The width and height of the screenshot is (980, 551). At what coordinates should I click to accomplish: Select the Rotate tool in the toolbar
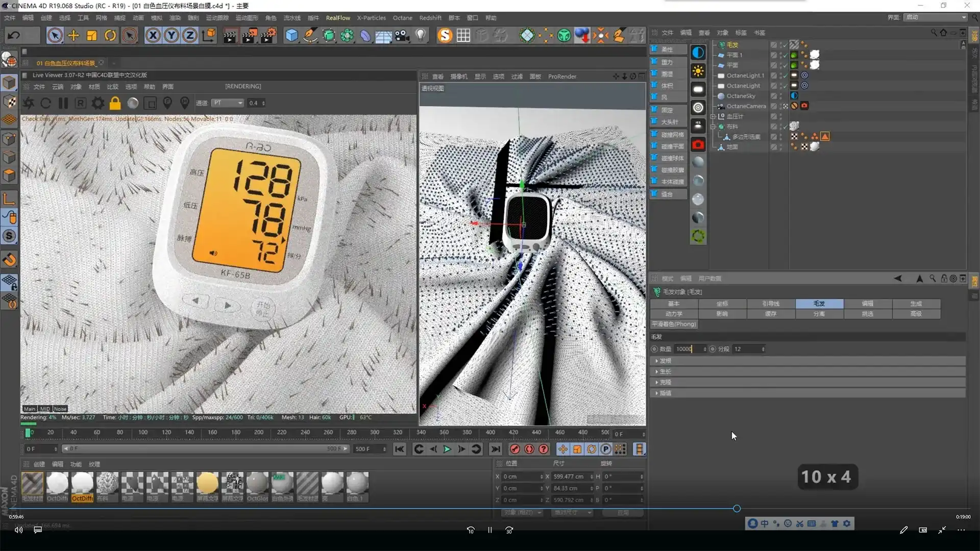tap(110, 35)
